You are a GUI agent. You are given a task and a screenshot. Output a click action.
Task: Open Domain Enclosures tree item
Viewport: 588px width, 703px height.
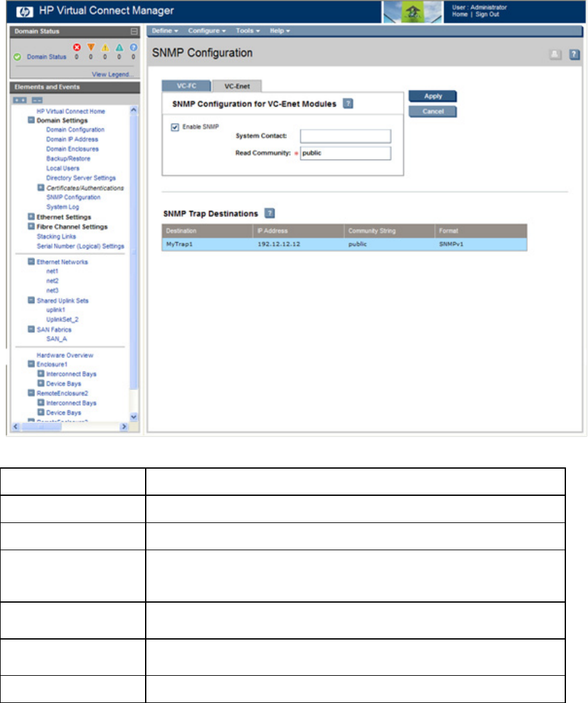(x=73, y=149)
